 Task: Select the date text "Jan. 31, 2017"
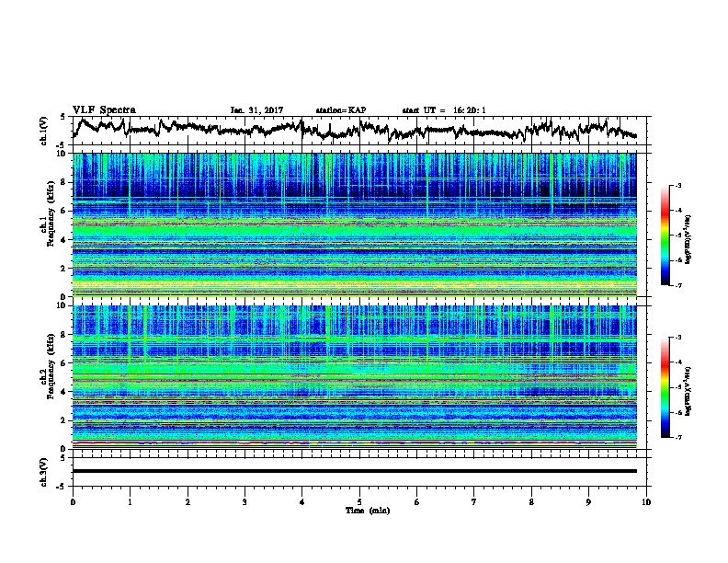pyautogui.click(x=256, y=110)
